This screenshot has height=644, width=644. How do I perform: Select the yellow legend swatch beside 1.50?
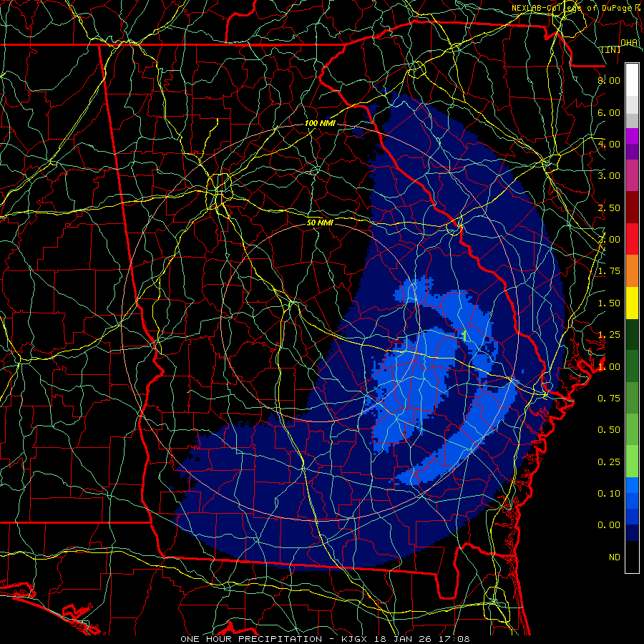coord(632,303)
